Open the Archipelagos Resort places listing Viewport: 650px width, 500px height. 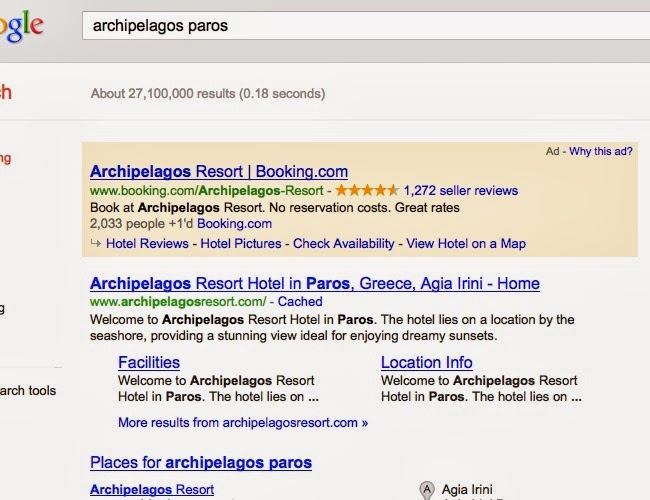point(152,490)
